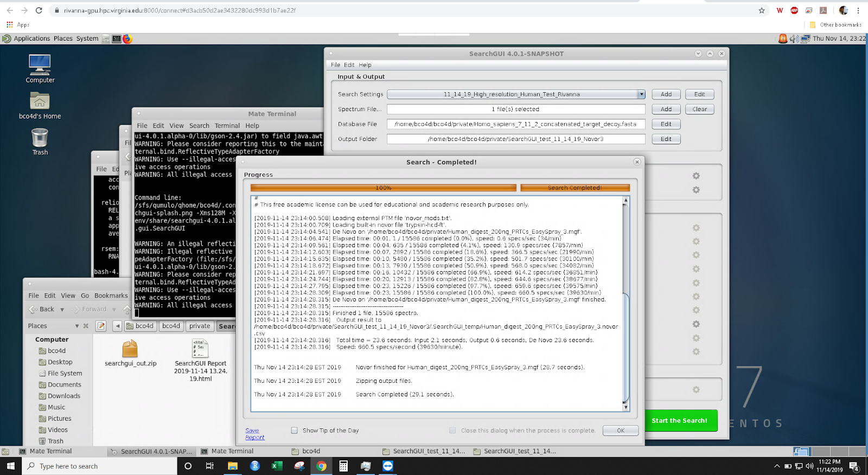
Task: Expand the Search Settings dropdown
Action: pos(641,94)
